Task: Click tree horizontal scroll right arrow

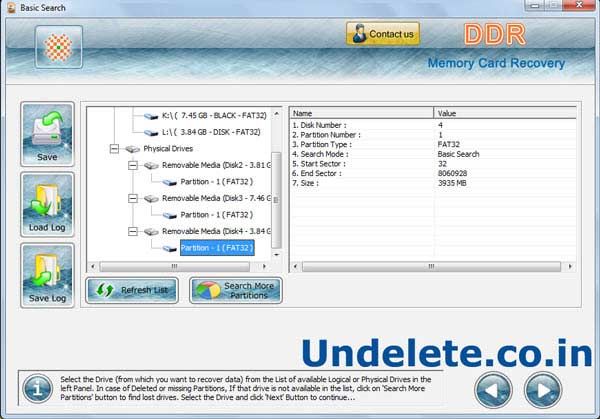Action: (x=264, y=266)
